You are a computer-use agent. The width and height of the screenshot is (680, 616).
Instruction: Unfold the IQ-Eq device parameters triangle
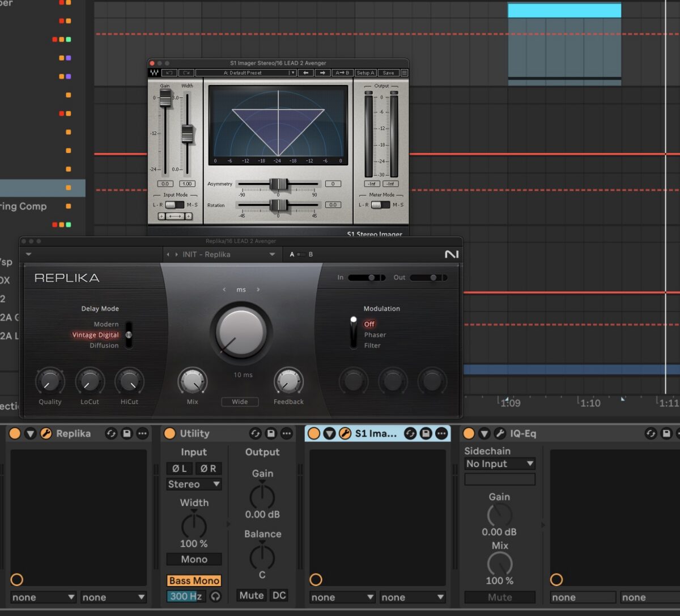point(484,434)
